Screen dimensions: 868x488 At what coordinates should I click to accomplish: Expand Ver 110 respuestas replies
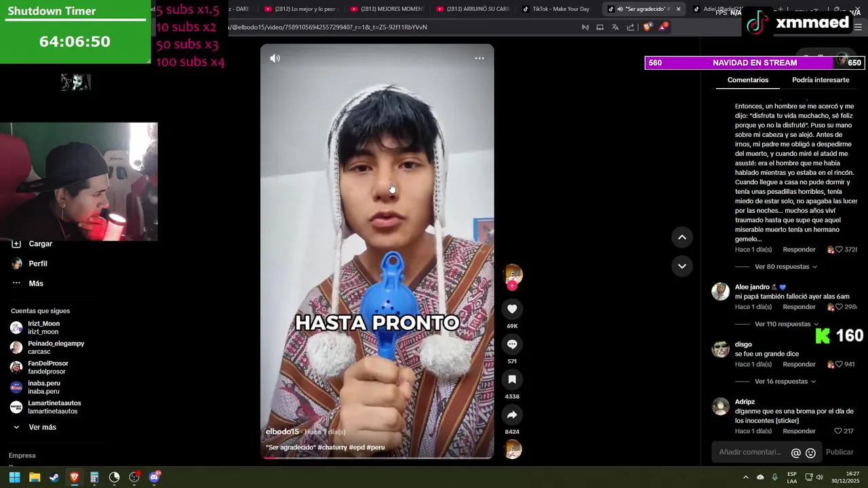pos(785,324)
